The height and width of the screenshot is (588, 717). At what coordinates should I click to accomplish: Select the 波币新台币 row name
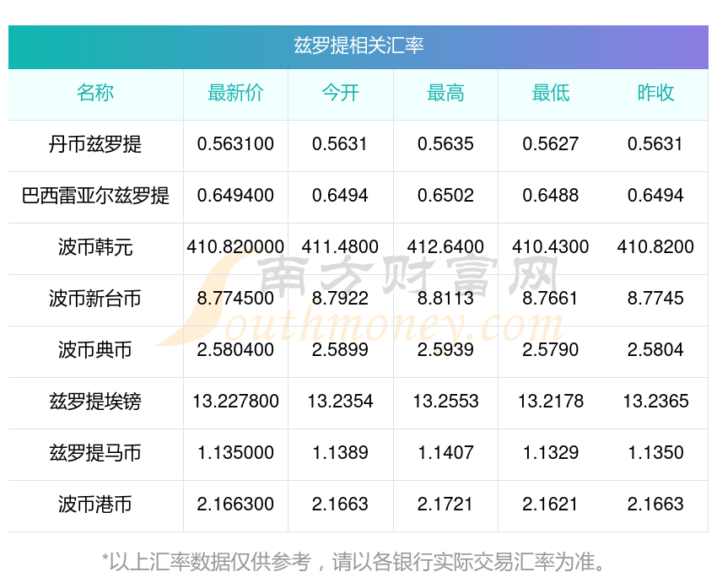[x=95, y=299]
